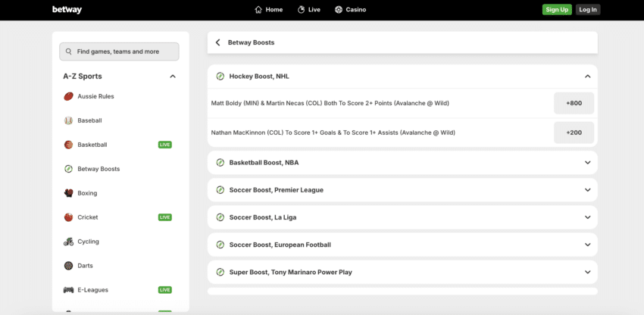Click the Premier League boost icon
This screenshot has height=315, width=644.
coord(220,190)
